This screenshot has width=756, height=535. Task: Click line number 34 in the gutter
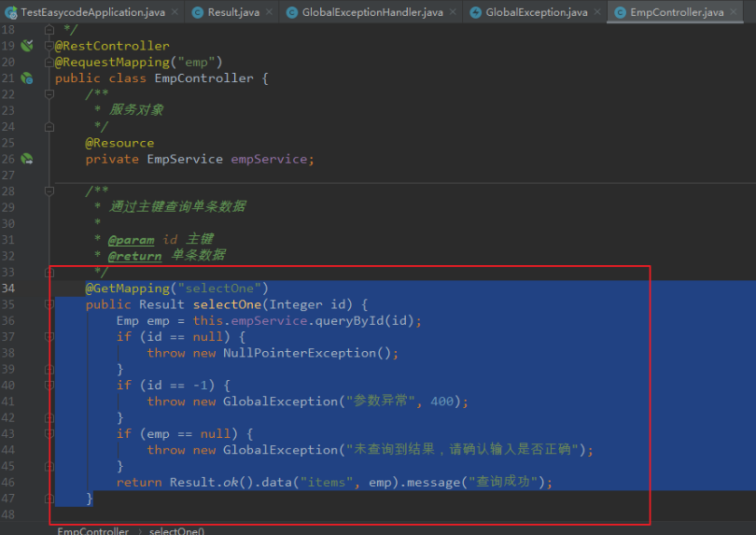coord(8,289)
